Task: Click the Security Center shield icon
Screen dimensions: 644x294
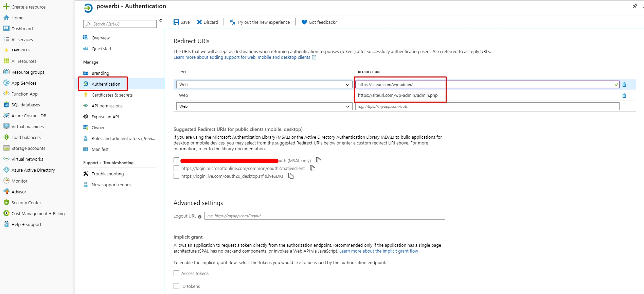Action: [x=6, y=202]
